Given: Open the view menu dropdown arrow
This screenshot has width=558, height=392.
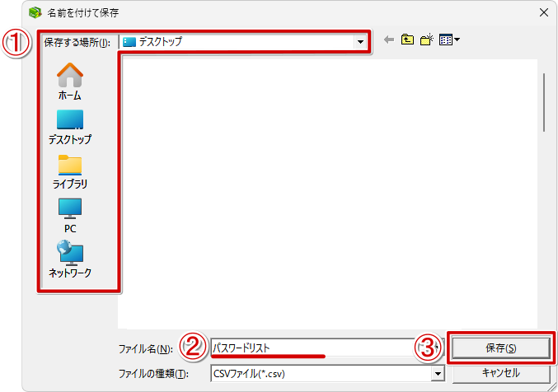Looking at the screenshot, I should (x=457, y=40).
